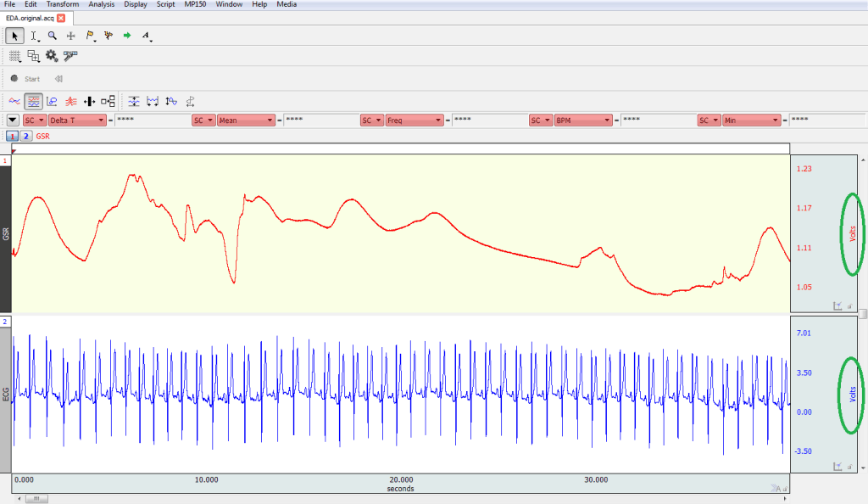Click the seconds time axis label
Viewport: 868px width, 504px height.
tap(400, 489)
